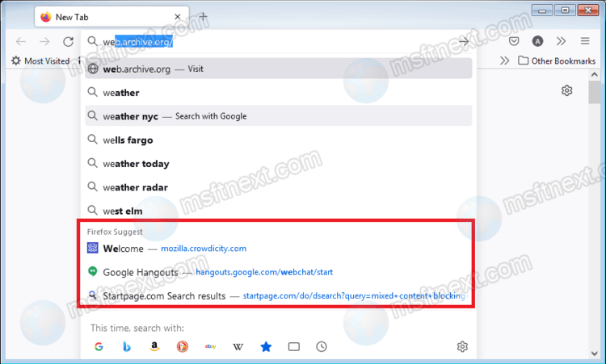This screenshot has width=606, height=364.
Task: Expand toolbar overflow chevron menu
Action: 562,41
